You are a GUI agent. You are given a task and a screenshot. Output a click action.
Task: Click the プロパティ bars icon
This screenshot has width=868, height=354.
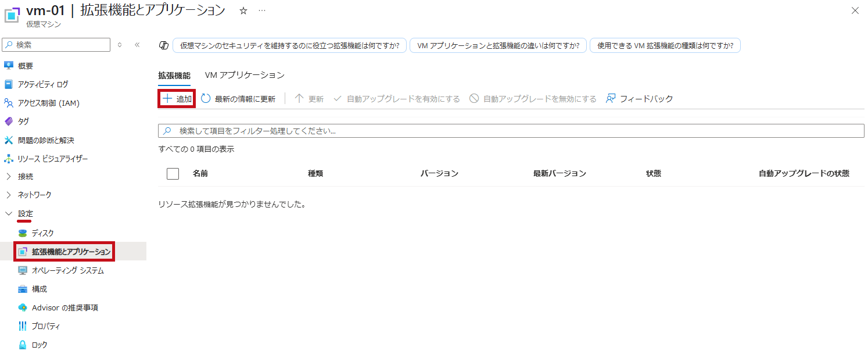pyautogui.click(x=23, y=326)
